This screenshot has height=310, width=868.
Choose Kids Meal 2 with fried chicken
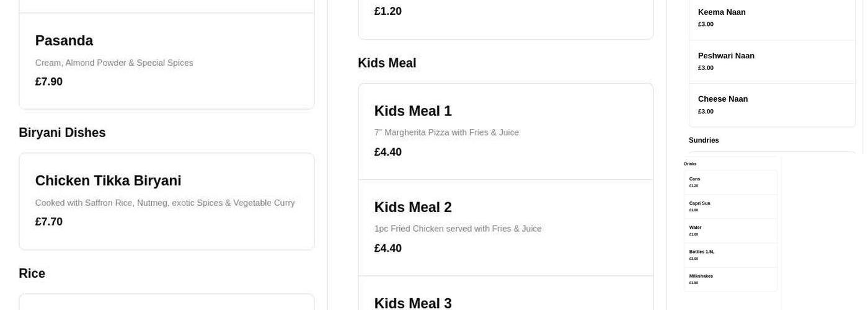(505, 227)
